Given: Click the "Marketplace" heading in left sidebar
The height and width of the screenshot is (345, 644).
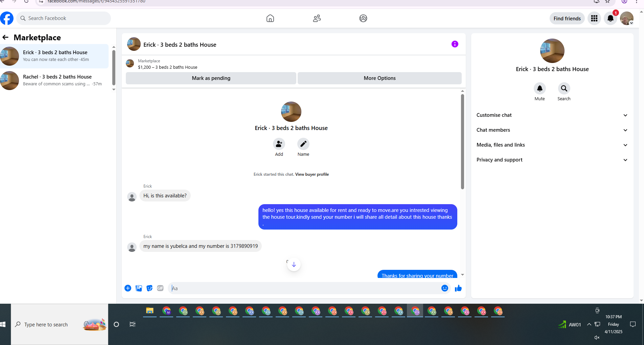Looking at the screenshot, I should pos(37,38).
